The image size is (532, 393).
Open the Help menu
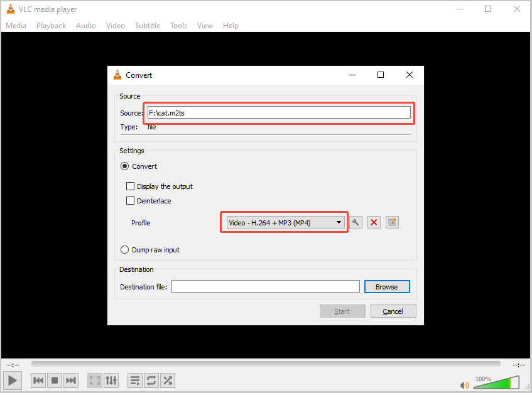(231, 26)
